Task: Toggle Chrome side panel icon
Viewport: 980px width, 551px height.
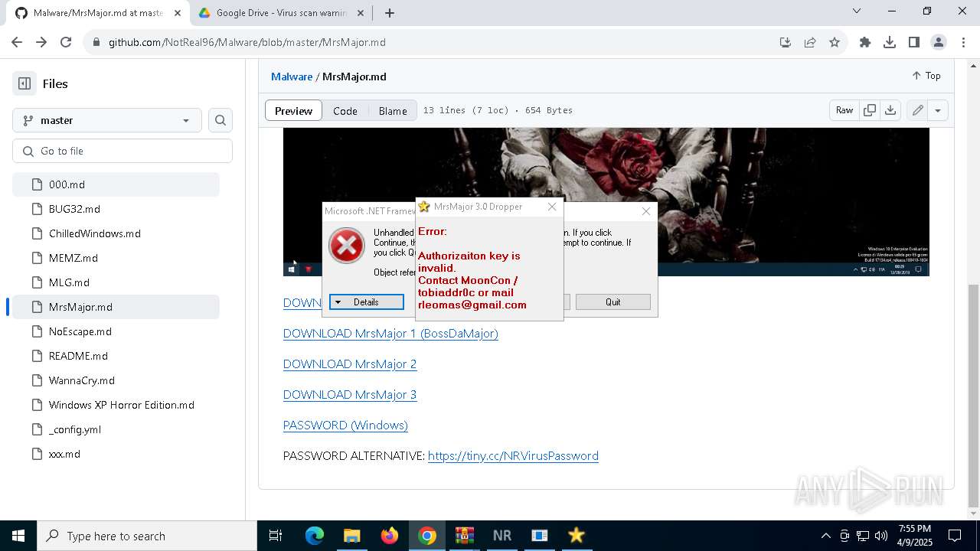Action: 914,42
